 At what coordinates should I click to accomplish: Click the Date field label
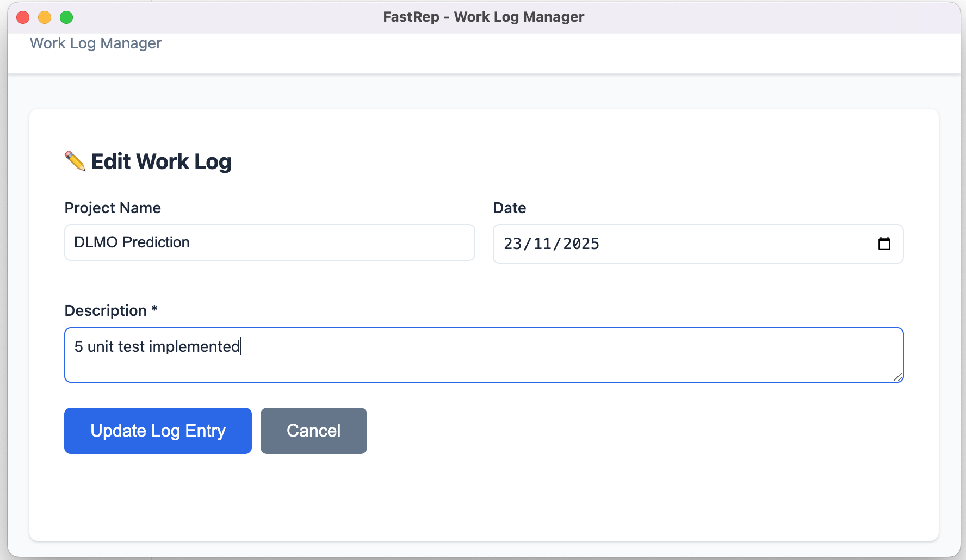509,208
